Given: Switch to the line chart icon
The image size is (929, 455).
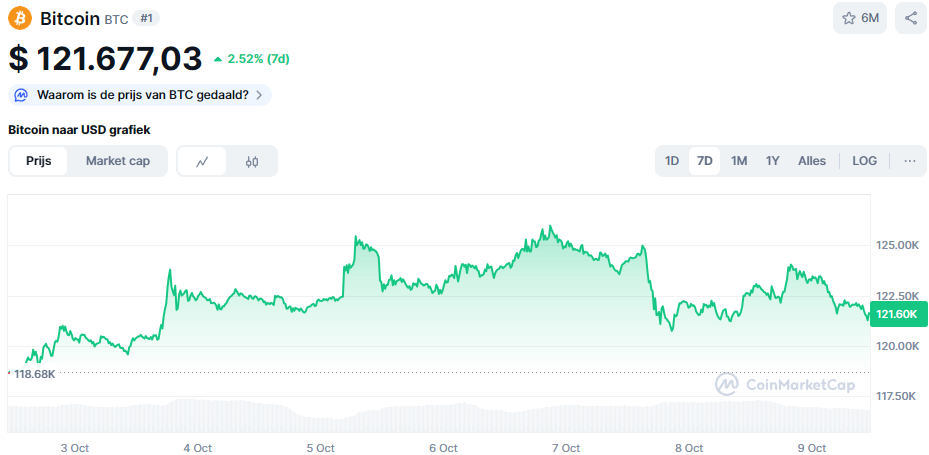Looking at the screenshot, I should [x=202, y=161].
